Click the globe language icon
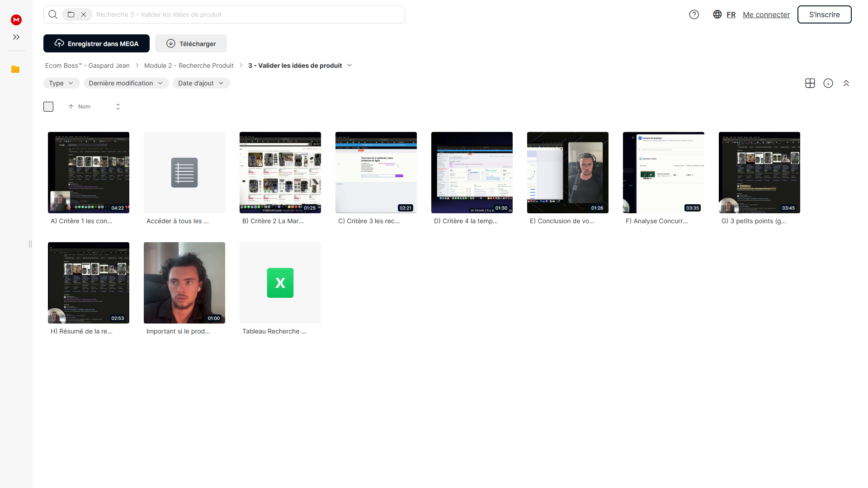The height and width of the screenshot is (488, 868). [717, 14]
